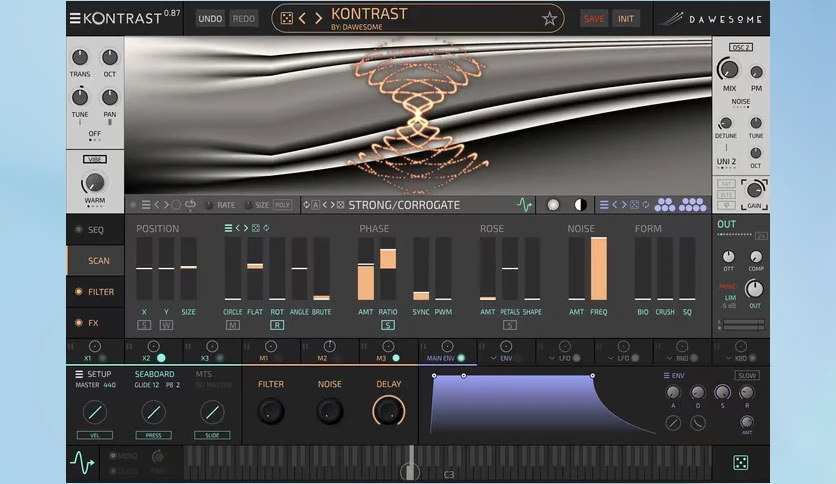Screen dimensions: 836x484
Task: Toggle the OSC 2 box
Action: (x=741, y=47)
